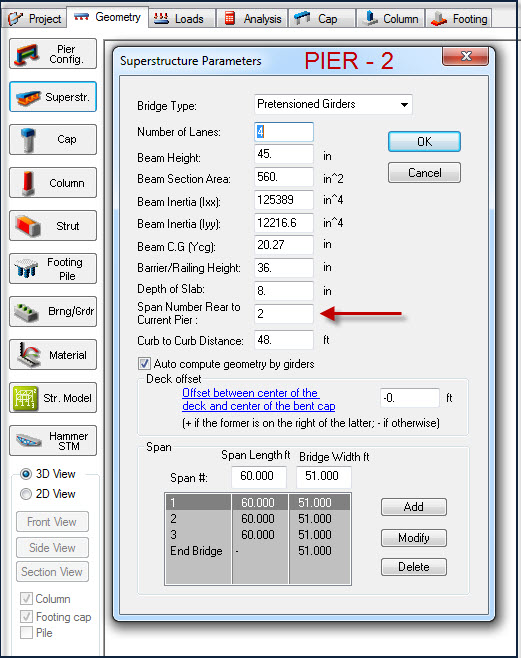Open the Footing Pile sidebar icon
This screenshot has width=521, height=658.
point(53,269)
